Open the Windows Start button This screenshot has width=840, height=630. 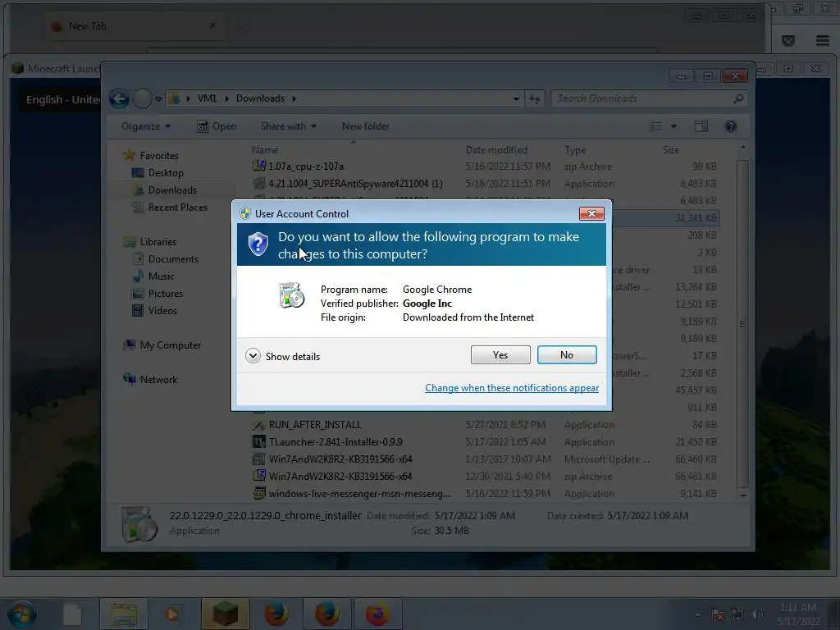(22, 614)
